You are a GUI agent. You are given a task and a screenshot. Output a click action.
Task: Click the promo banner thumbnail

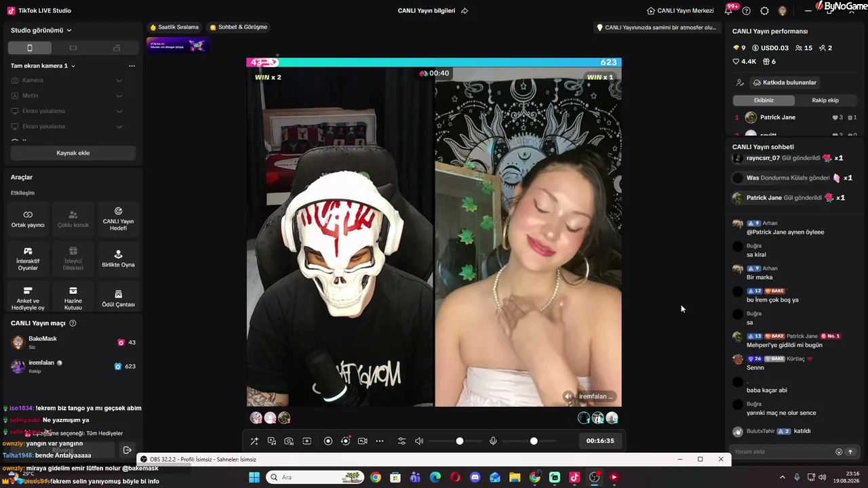[x=178, y=45]
